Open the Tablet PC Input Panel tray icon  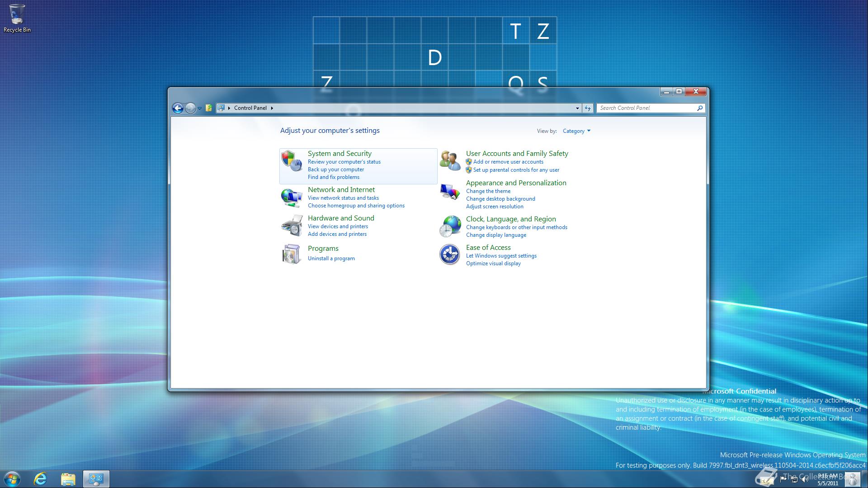(x=767, y=480)
